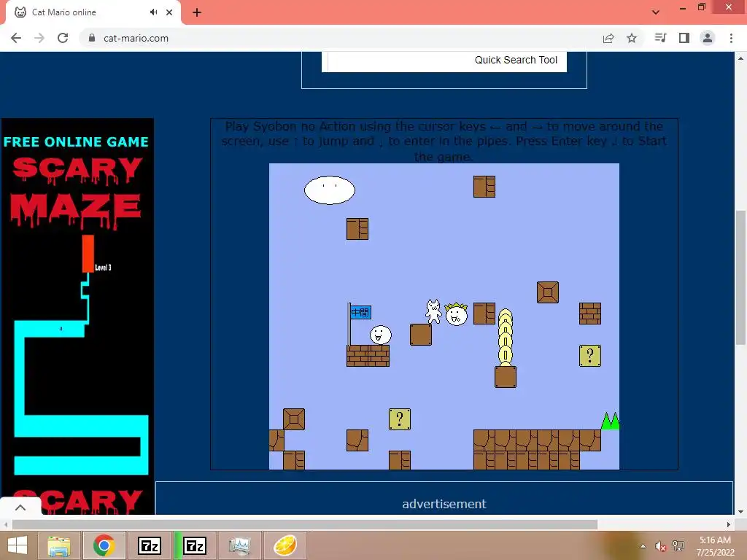This screenshot has width=747, height=560.
Task: Click the game instructions text
Action: click(444, 141)
